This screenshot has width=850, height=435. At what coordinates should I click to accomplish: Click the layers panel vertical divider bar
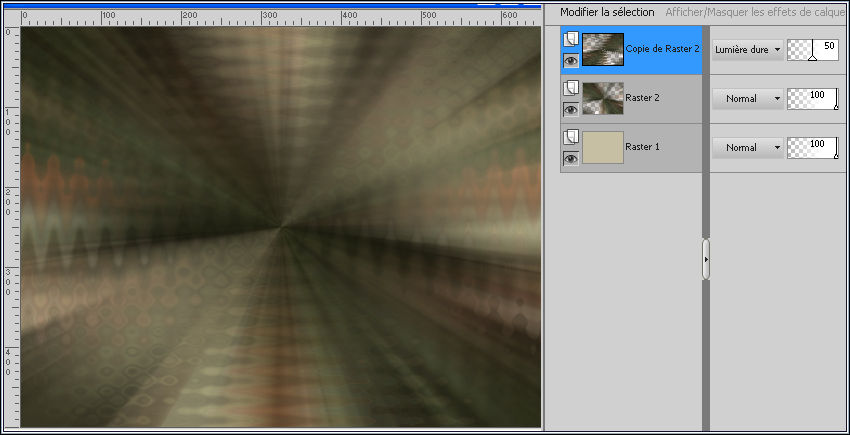[x=706, y=228]
